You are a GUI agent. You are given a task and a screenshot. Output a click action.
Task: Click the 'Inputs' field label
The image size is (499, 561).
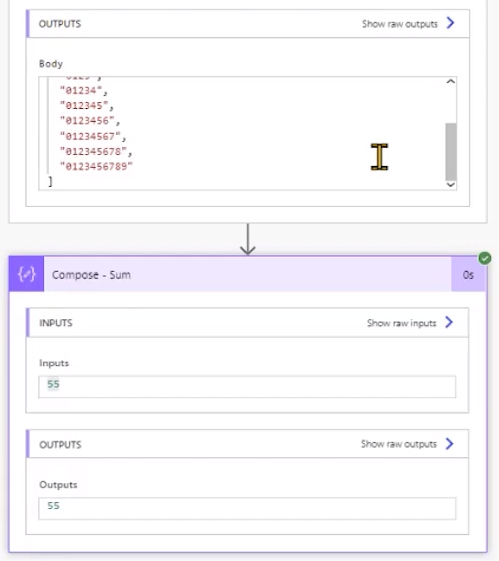(54, 363)
